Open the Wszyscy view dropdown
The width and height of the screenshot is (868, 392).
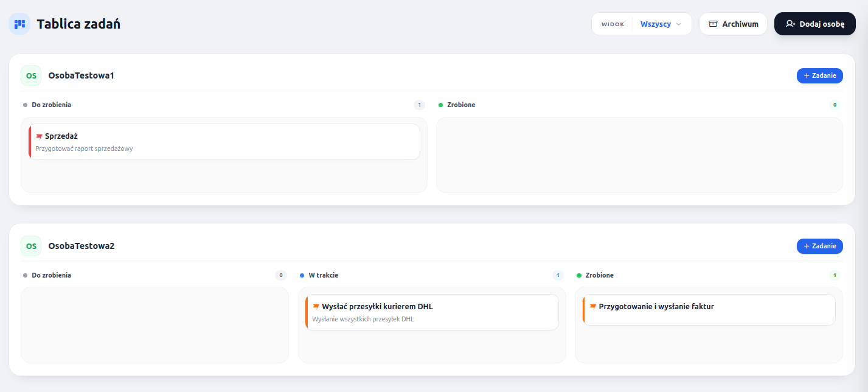tap(661, 24)
